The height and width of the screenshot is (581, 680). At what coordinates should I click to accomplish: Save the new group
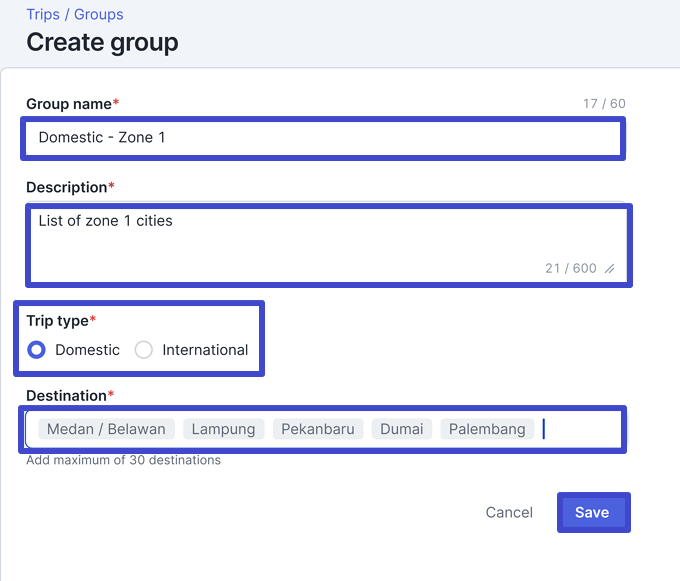point(592,512)
